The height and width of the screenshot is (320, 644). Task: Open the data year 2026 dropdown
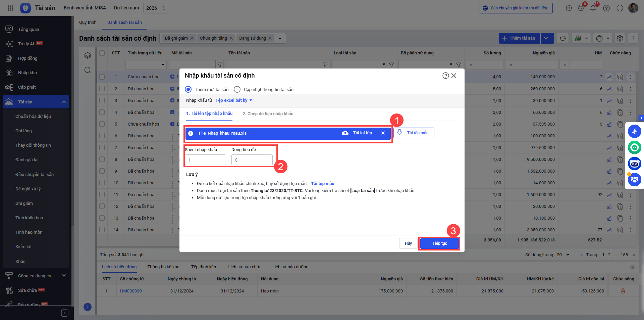156,8
